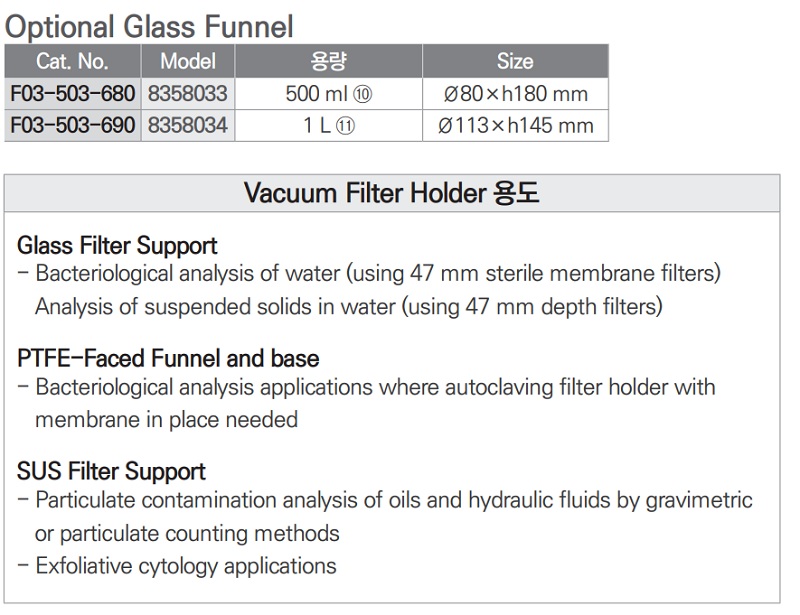This screenshot has width=800, height=615.
Task: Click the 500 ml capacity cell
Action: coord(314,94)
